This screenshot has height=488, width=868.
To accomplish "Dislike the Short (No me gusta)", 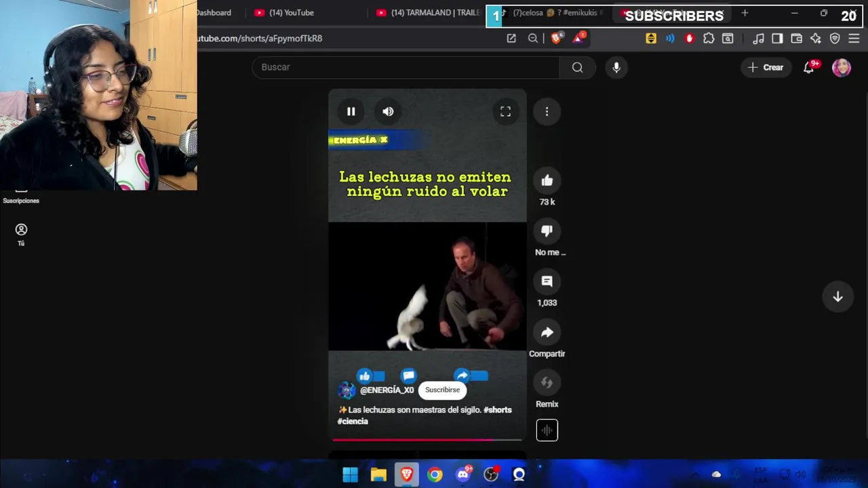I will 547,230.
